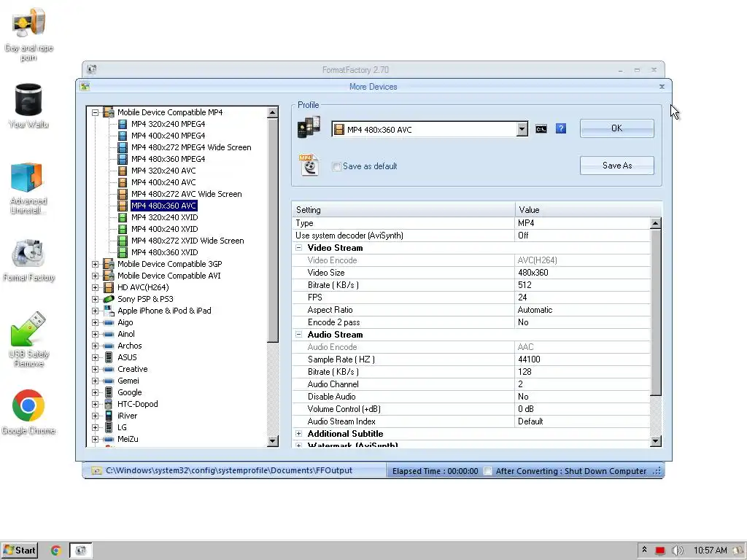Click the mobile phones profile icon
The height and width of the screenshot is (560, 747).
pyautogui.click(x=309, y=128)
